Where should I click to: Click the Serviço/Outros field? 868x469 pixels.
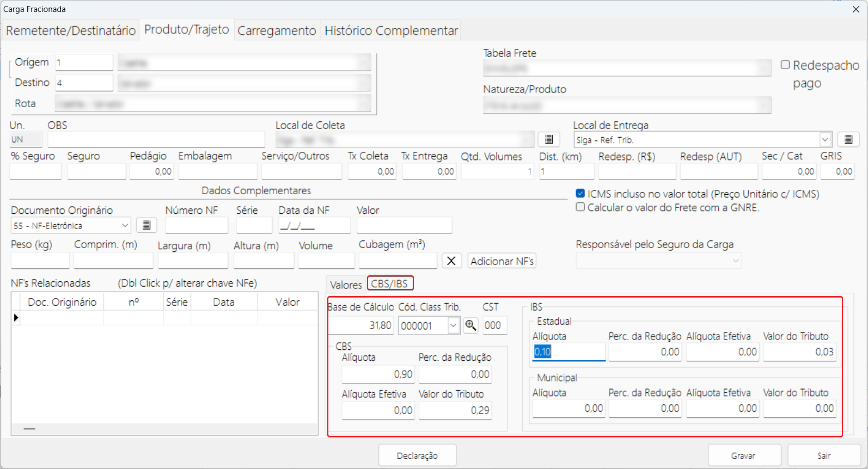[x=302, y=171]
